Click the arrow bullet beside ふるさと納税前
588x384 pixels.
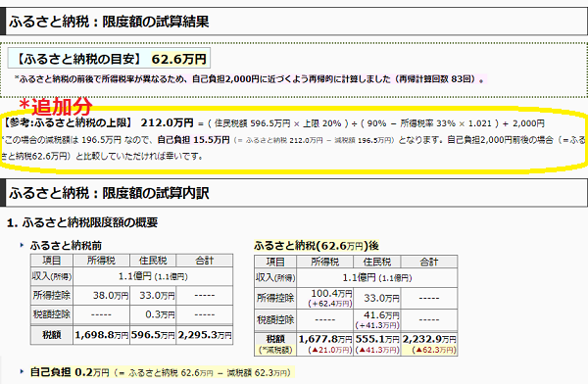tap(22, 245)
